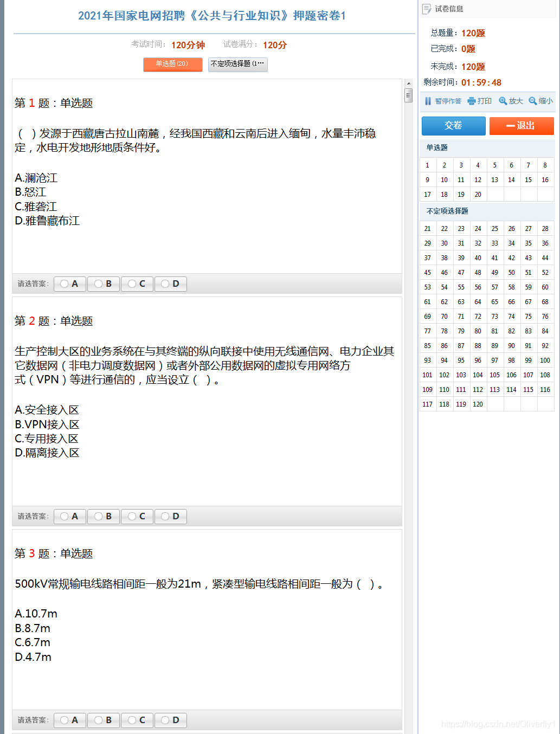Jump to question 56 in navigator
The width and height of the screenshot is (560, 734).
pos(478,287)
